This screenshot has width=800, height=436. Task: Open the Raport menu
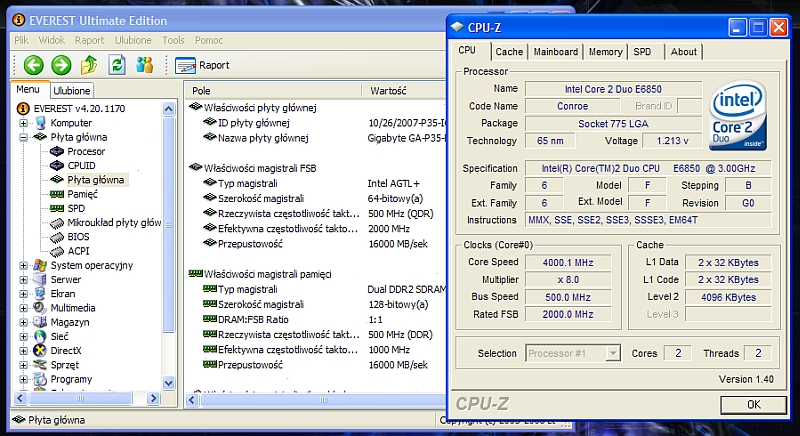click(89, 40)
